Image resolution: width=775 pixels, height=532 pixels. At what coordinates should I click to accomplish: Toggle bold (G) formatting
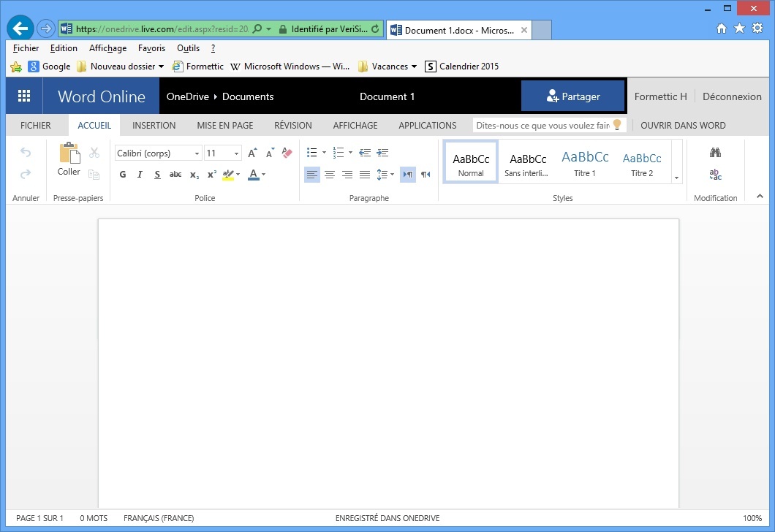coord(123,175)
